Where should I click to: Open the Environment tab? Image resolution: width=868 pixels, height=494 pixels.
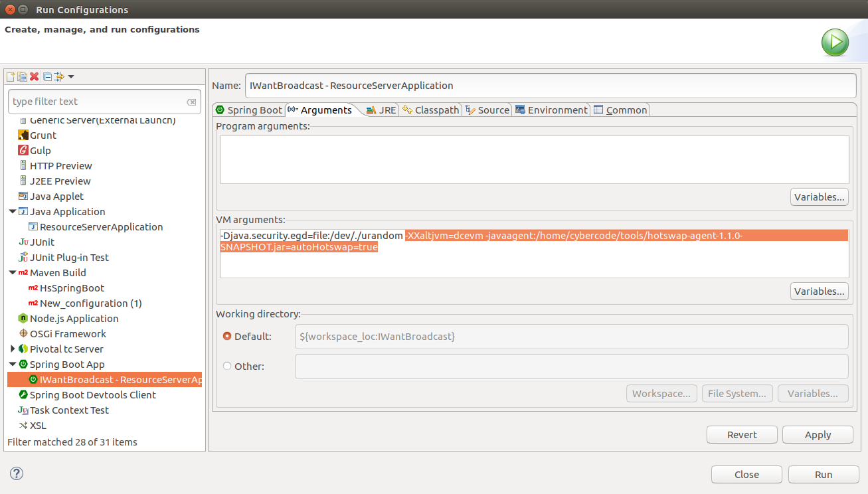pyautogui.click(x=551, y=110)
